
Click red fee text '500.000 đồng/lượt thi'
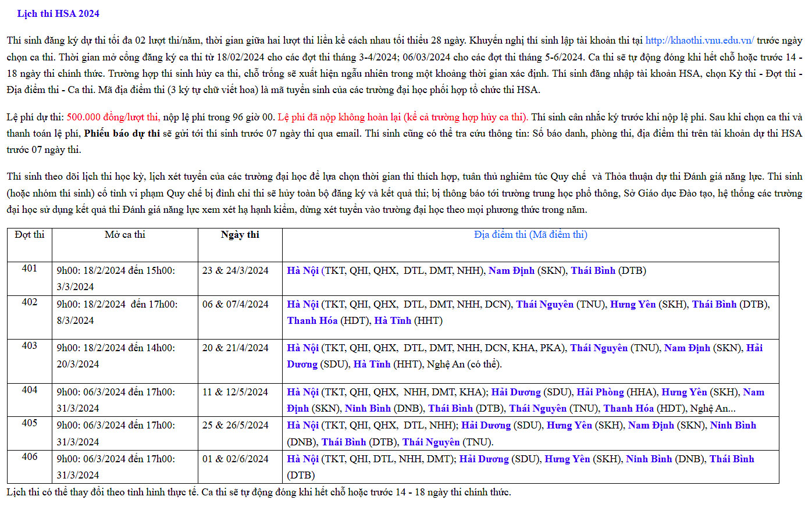coord(113,117)
